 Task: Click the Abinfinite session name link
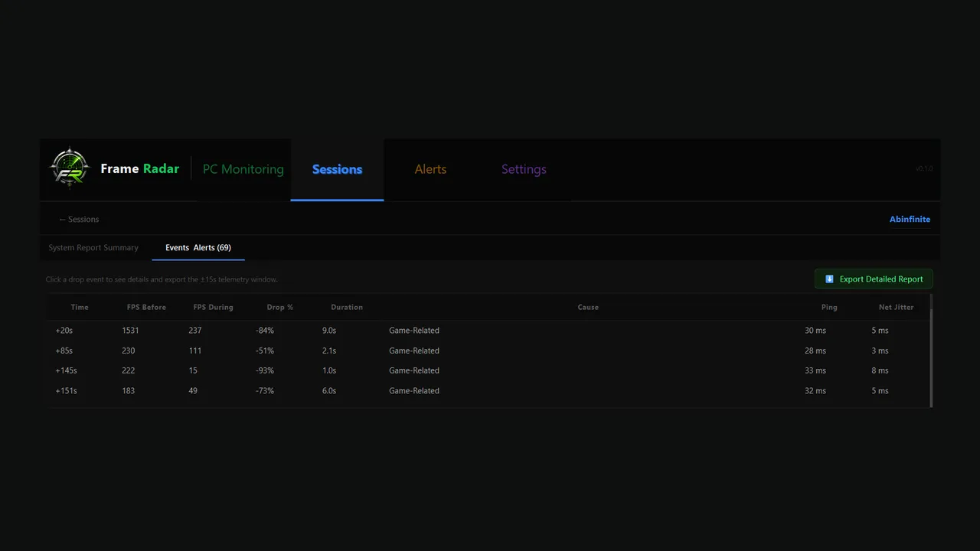point(910,220)
